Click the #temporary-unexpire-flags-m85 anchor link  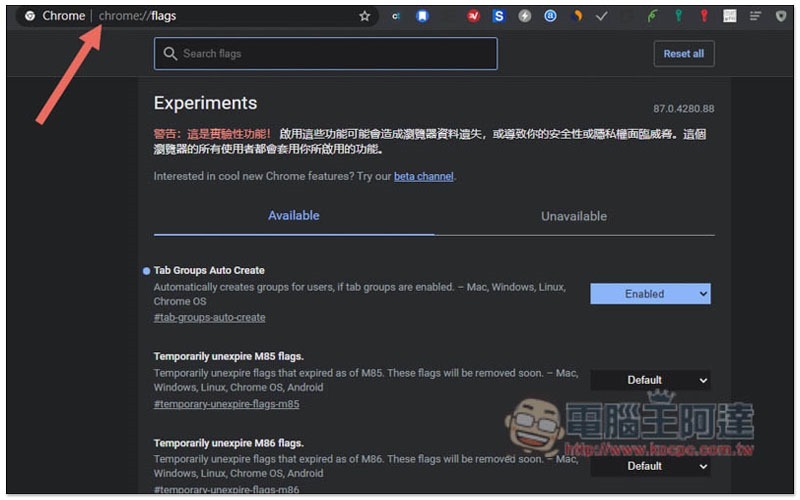[226, 405]
